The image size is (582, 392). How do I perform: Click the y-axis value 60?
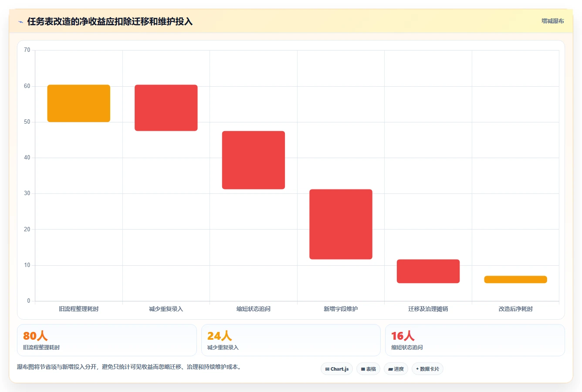pyautogui.click(x=27, y=86)
